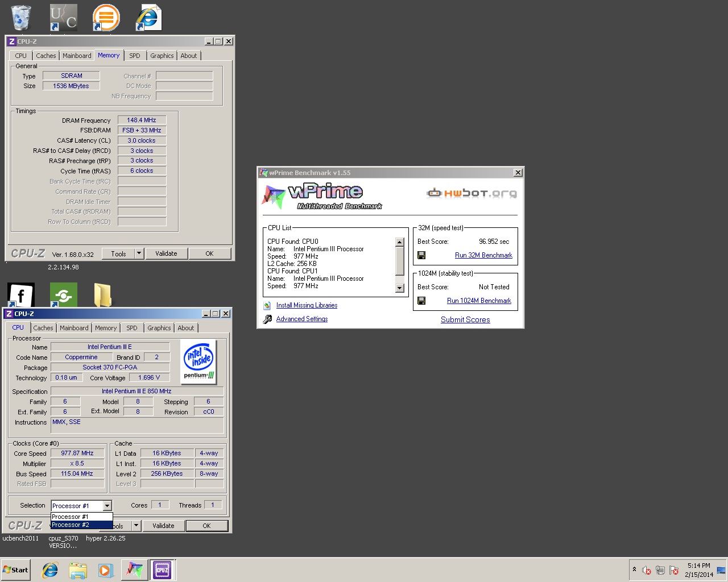The height and width of the screenshot is (582, 728).
Task: Open Windows Media Player from the taskbar
Action: pos(105,570)
